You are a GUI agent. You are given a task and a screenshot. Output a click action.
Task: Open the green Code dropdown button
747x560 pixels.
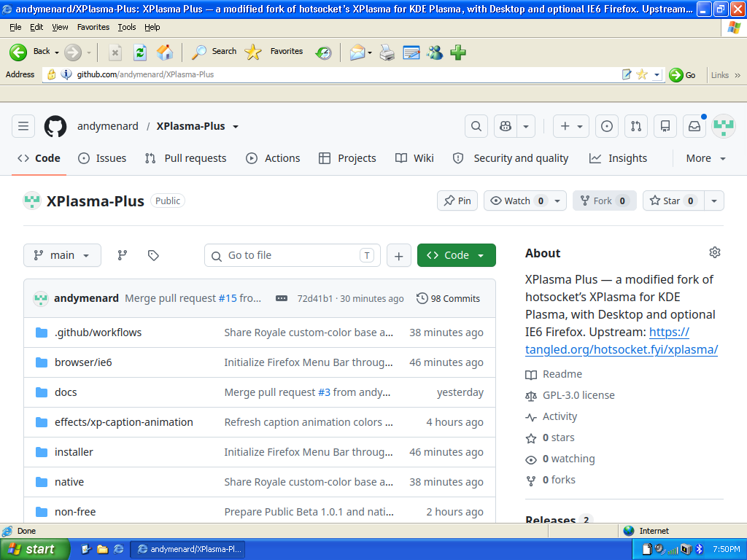tap(457, 255)
